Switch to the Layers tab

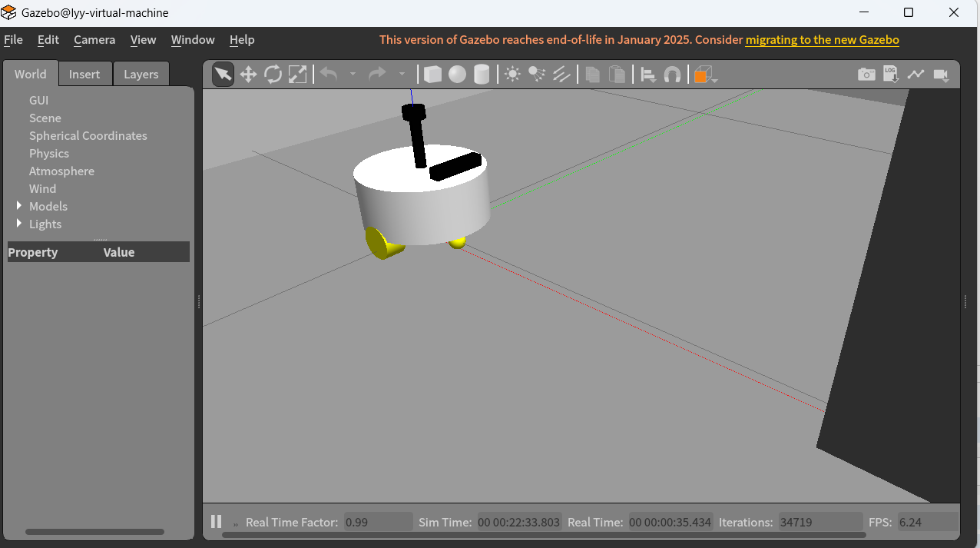[141, 74]
